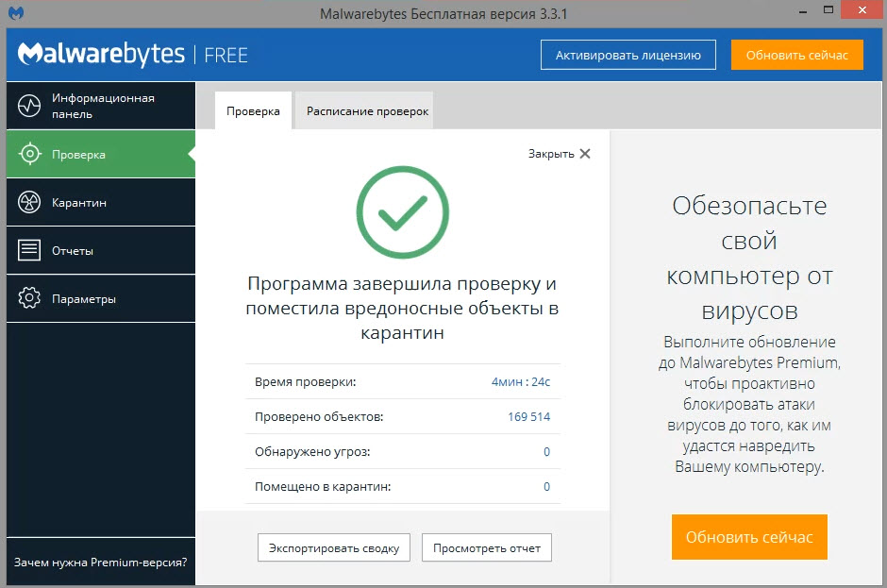Click the Обнаружено угроз label
Viewport: 887px width, 588px height.
click(312, 452)
